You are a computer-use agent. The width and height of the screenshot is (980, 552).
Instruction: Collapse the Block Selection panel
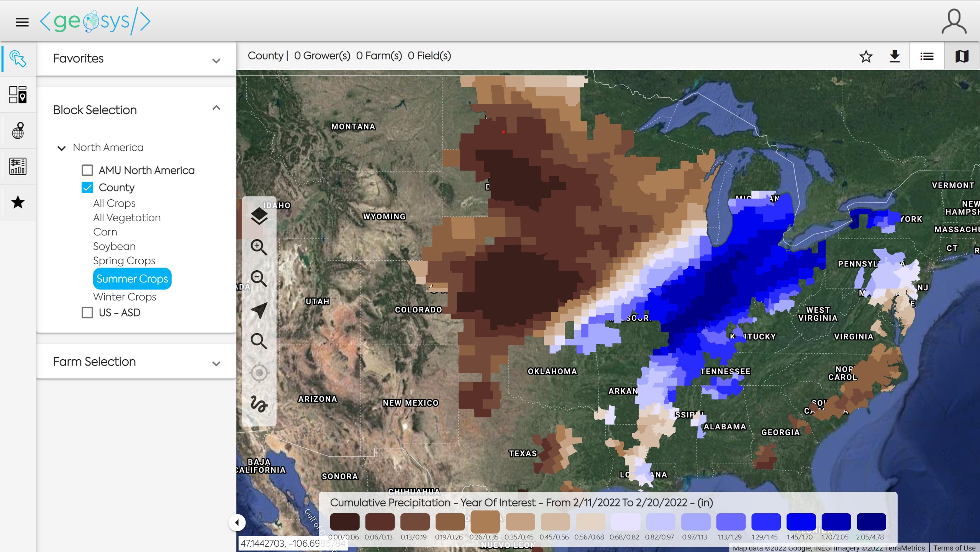[216, 108]
